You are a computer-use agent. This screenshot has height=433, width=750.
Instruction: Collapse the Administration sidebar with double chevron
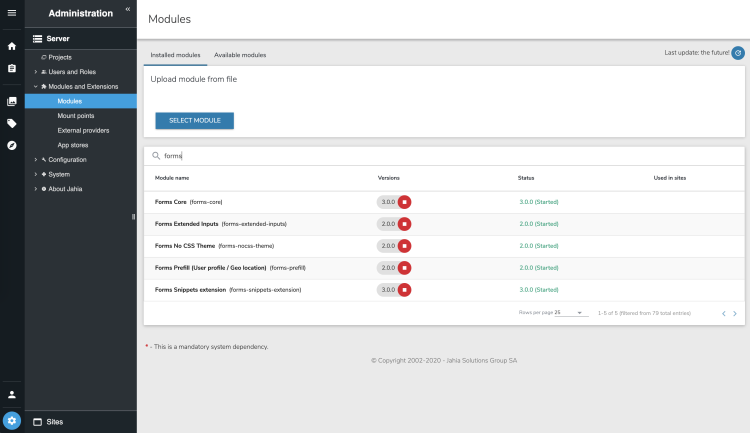128,9
